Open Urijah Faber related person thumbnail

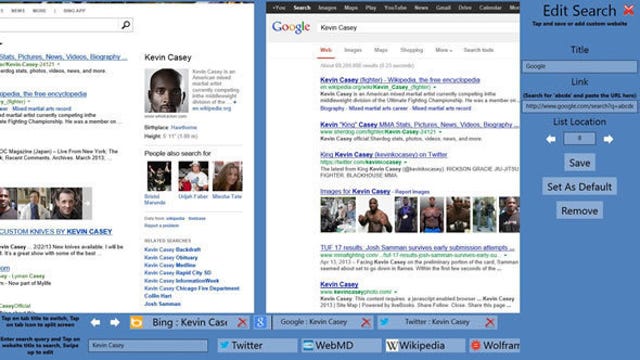click(193, 176)
